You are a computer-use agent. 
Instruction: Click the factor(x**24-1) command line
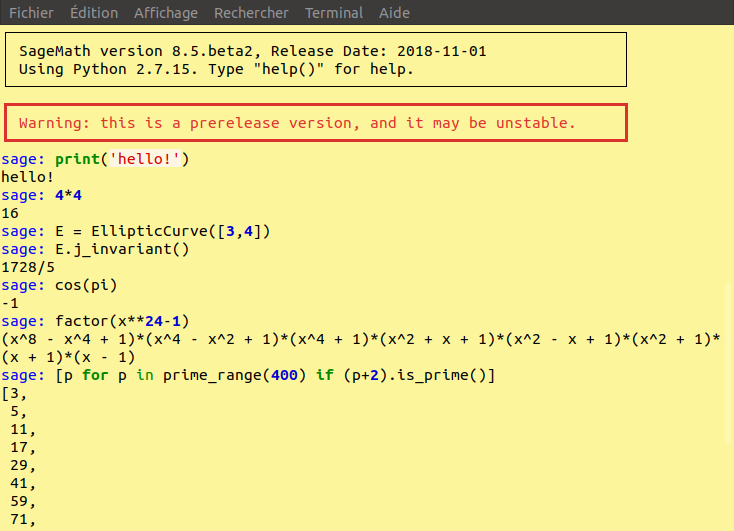coord(95,321)
